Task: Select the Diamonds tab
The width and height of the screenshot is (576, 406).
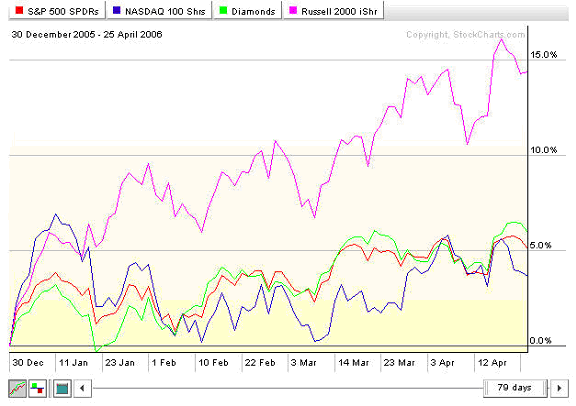Action: point(247,10)
